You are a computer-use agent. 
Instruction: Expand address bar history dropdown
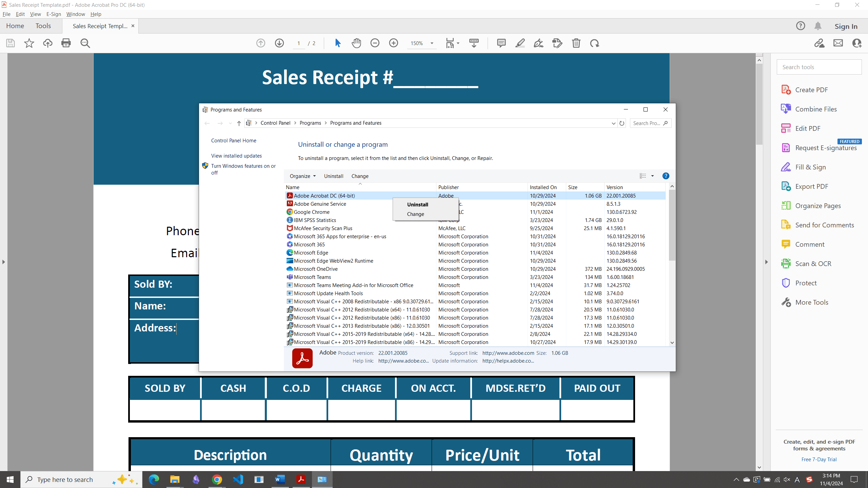(x=613, y=123)
